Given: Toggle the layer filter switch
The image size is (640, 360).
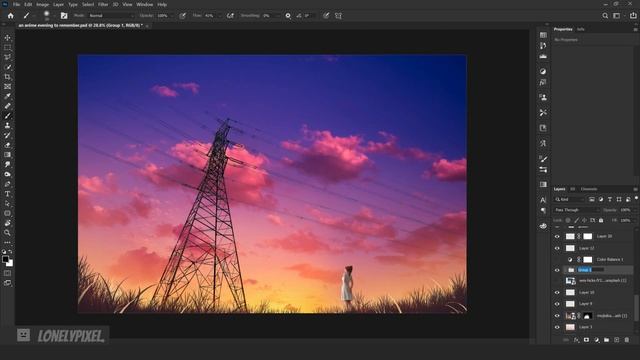Looking at the screenshot, I should pyautogui.click(x=636, y=198).
